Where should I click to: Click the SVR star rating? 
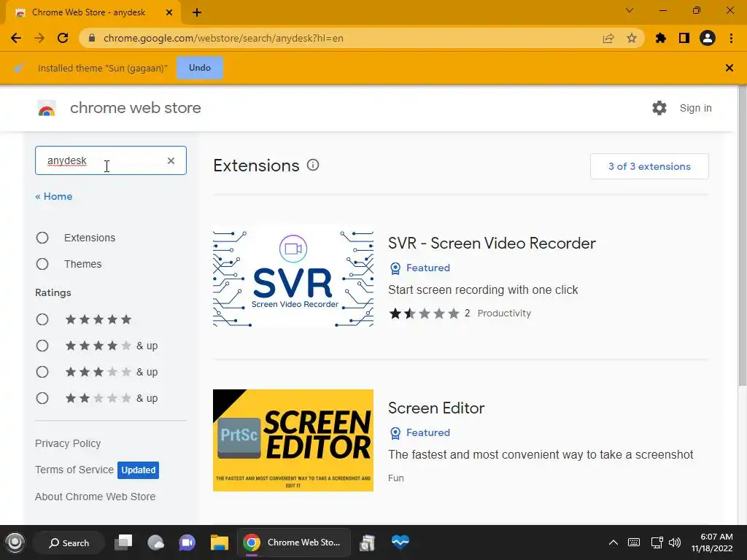pos(424,314)
